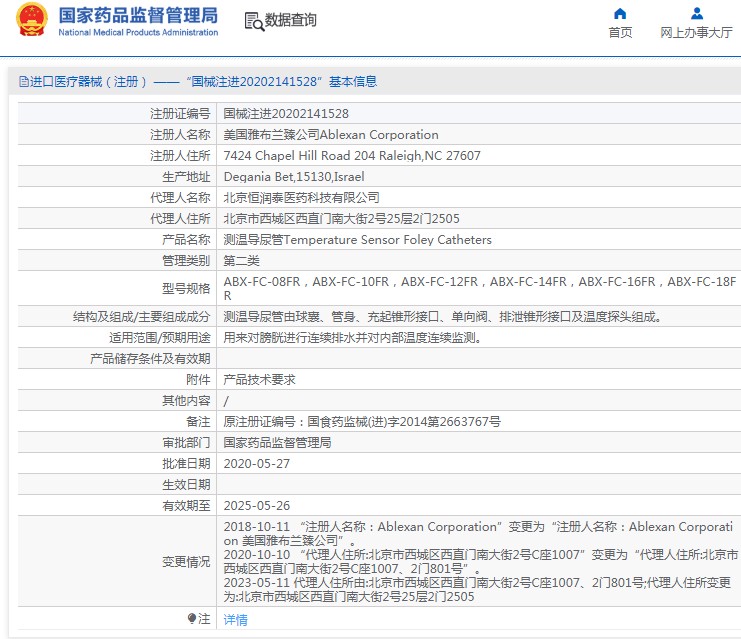Click the document icon before 进口医疗器械

(24, 82)
